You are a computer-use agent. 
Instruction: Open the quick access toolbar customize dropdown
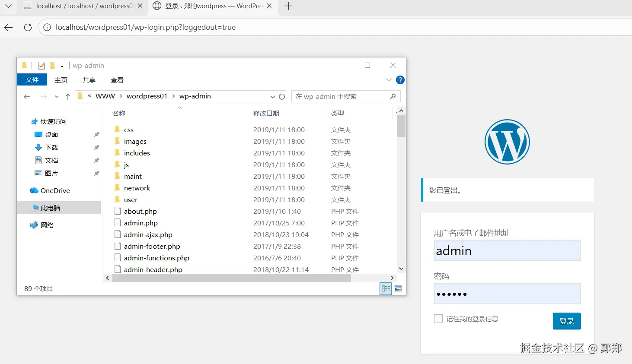coord(62,66)
